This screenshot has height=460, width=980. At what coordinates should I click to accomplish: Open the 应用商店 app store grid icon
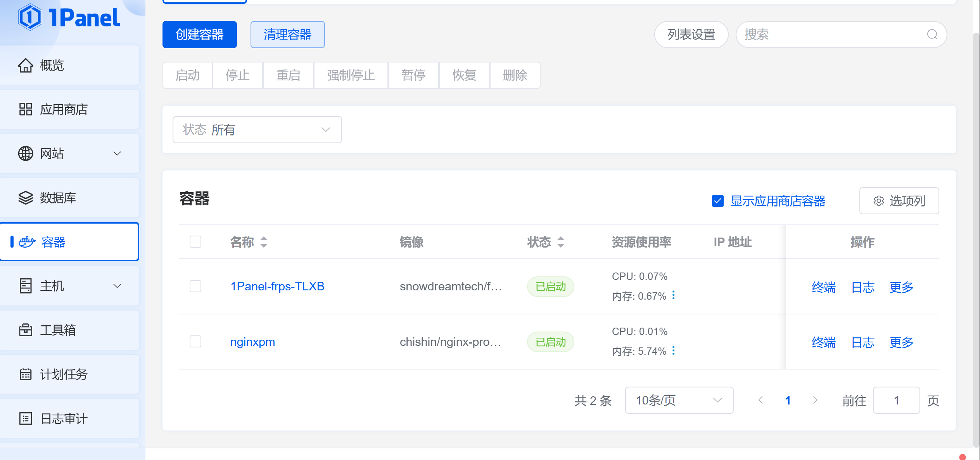coord(26,109)
